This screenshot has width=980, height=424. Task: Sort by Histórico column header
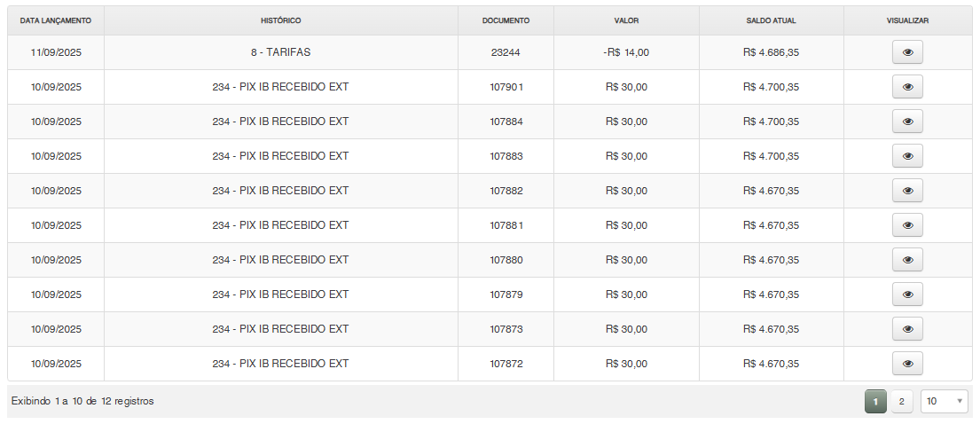click(280, 20)
